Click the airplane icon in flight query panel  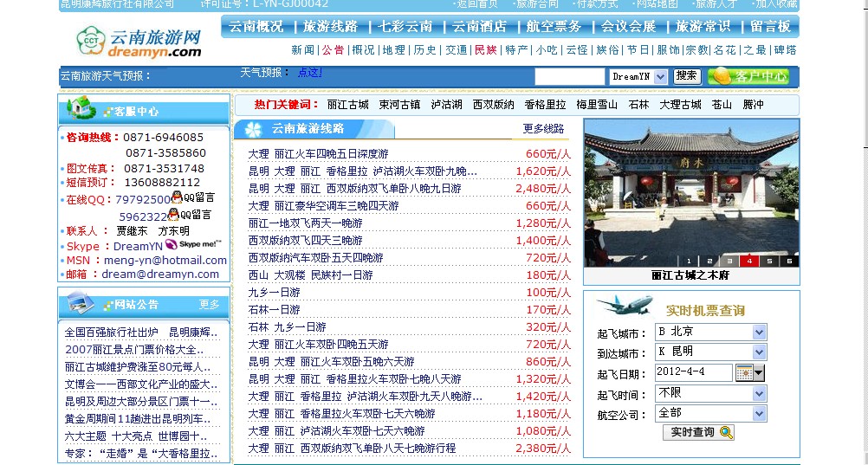(625, 305)
